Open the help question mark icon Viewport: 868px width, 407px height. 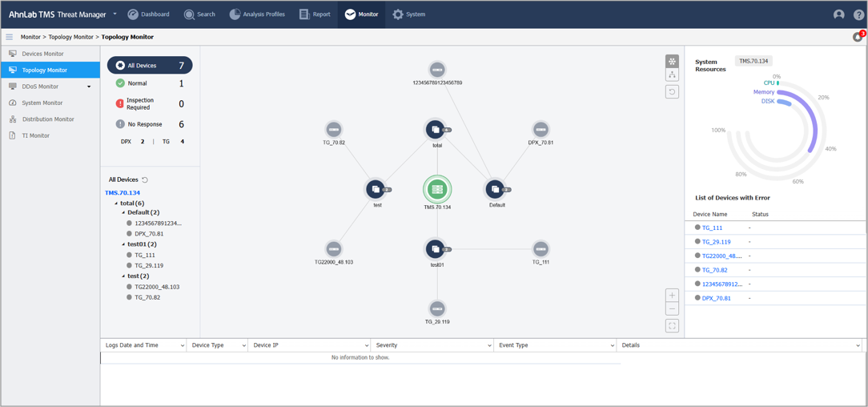click(858, 14)
